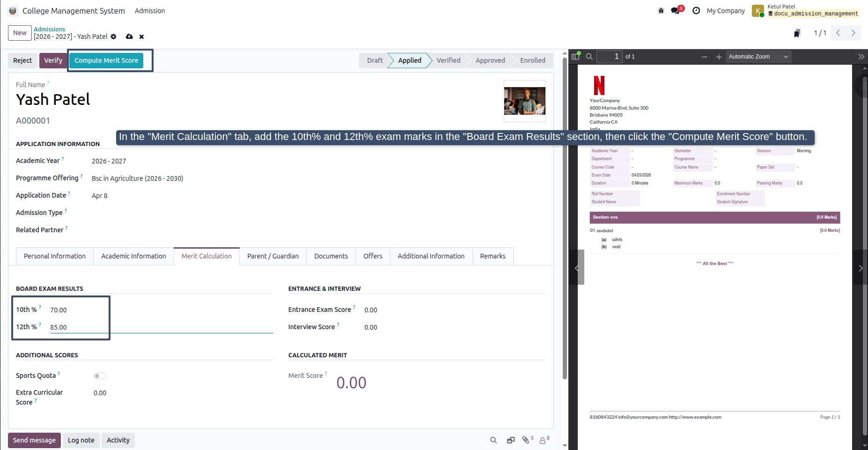Click the Send message button

click(x=34, y=440)
